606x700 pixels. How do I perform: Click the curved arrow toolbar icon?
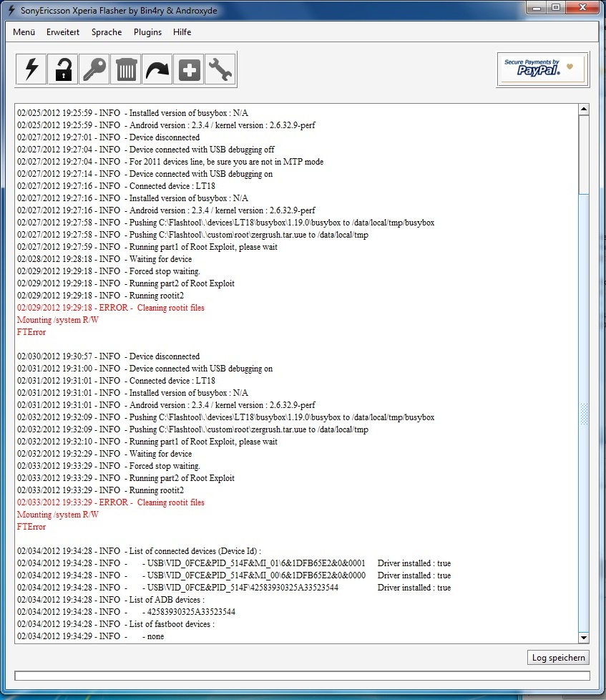pos(157,69)
